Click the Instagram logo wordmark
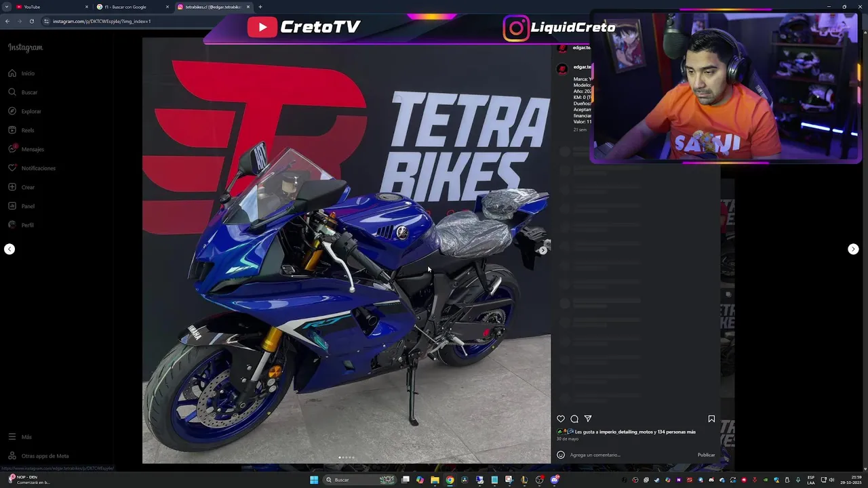868x488 pixels. 25,47
